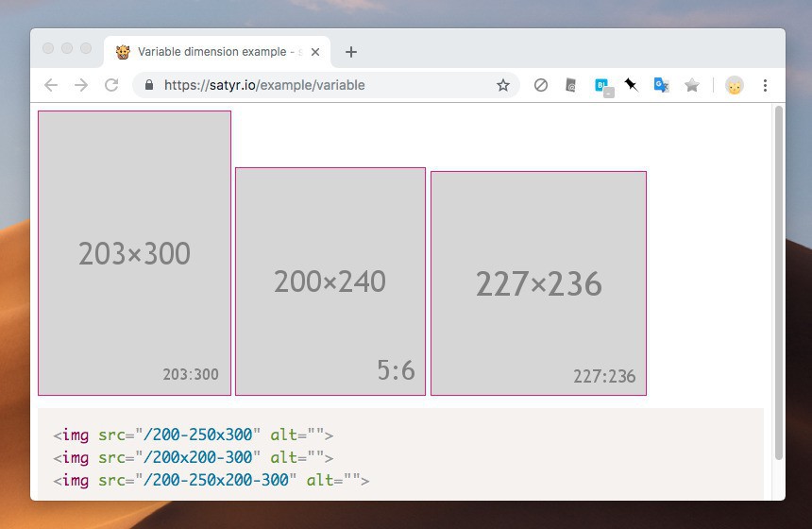812x529 pixels.
Task: Open the grey star extension
Action: click(x=692, y=85)
